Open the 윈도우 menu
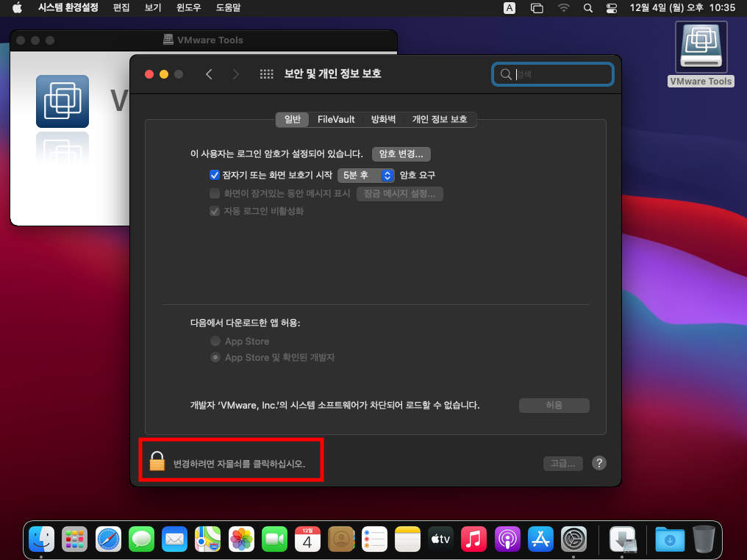The height and width of the screenshot is (560, 747). coord(189,8)
